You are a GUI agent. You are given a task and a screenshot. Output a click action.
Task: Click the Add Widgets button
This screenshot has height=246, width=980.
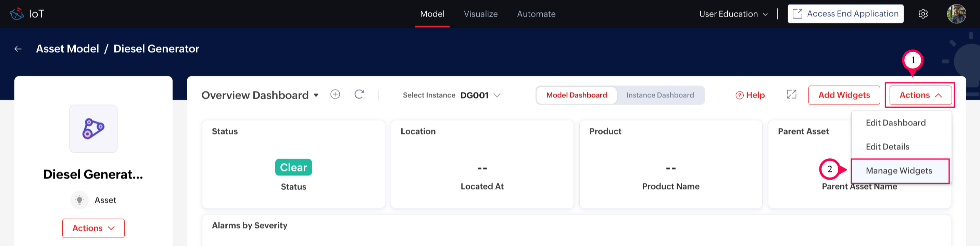click(x=844, y=95)
